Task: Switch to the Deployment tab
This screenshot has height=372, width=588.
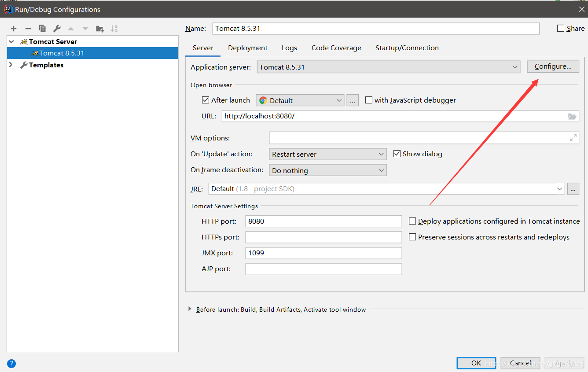Action: point(248,48)
